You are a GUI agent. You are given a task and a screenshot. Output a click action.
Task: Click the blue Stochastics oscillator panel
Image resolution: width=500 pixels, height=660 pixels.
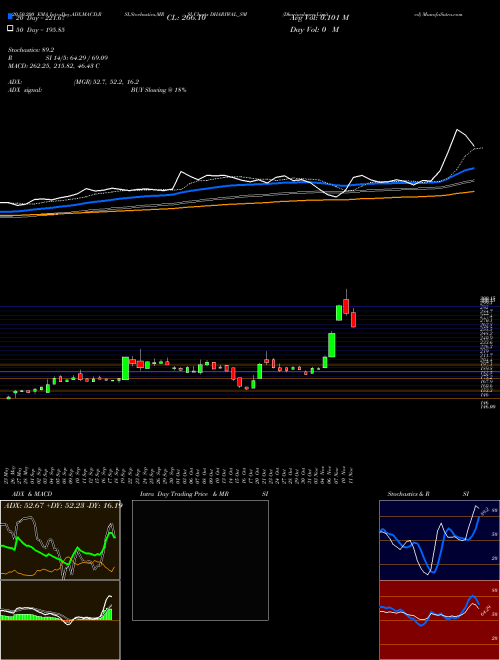pos(439,540)
